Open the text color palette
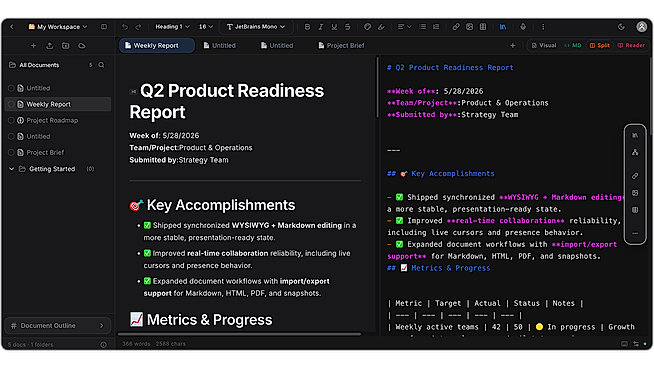The width and height of the screenshot is (654, 368). [367, 27]
